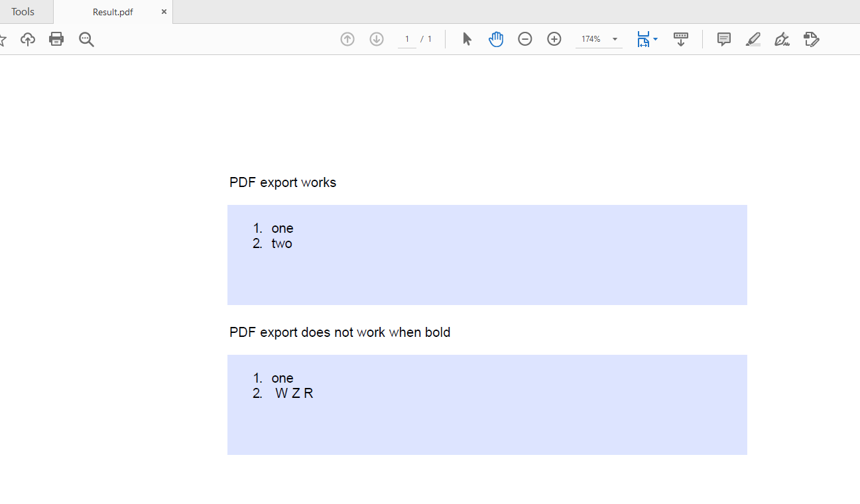Image resolution: width=860 pixels, height=504 pixels.
Task: Open fit page options dropdown arrow
Action: pos(656,39)
